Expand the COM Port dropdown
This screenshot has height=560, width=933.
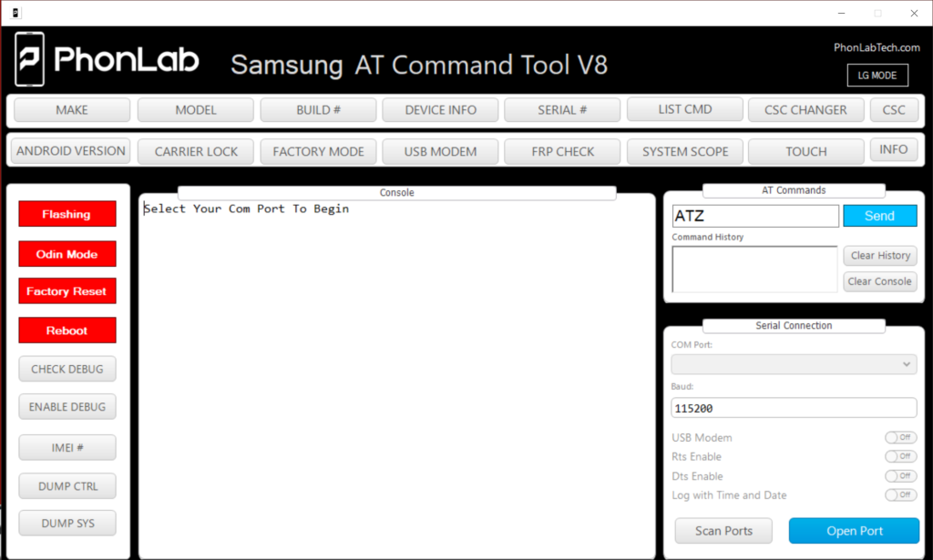pyautogui.click(x=794, y=364)
